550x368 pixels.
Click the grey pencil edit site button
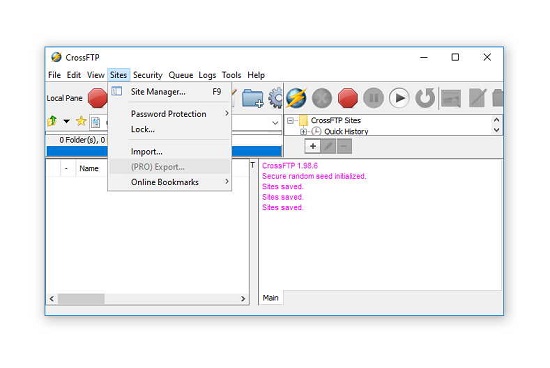click(x=328, y=146)
